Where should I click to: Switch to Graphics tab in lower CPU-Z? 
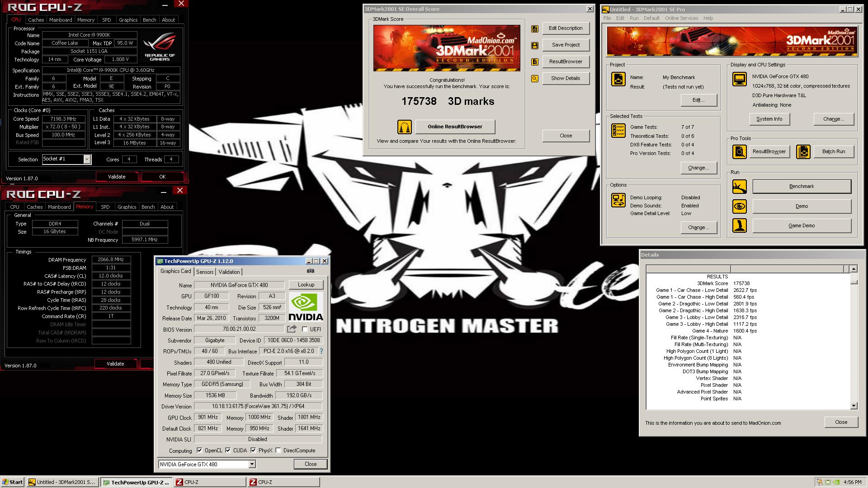[x=127, y=207]
